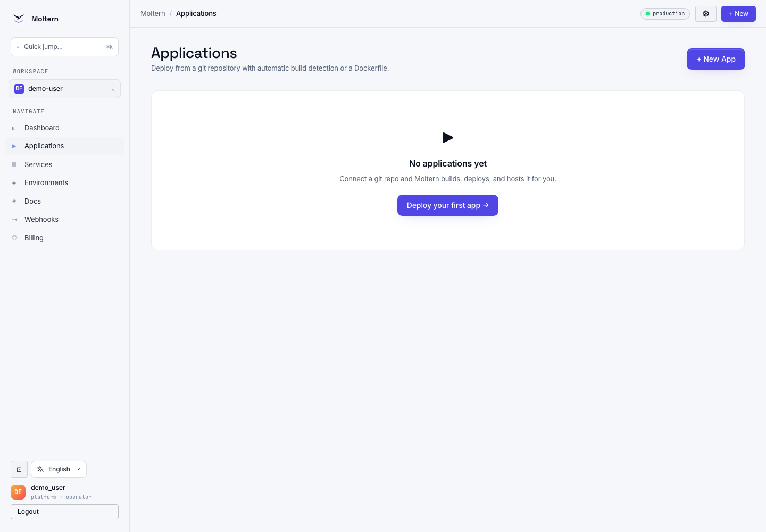
Task: Click the demo_user username text
Action: point(48,488)
